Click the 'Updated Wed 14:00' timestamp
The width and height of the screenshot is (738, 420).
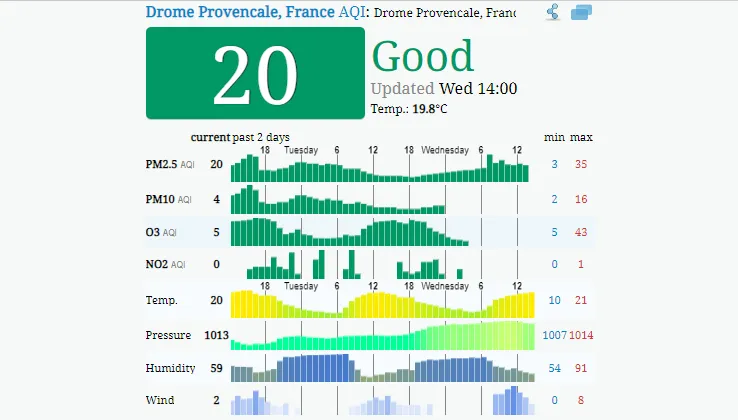[444, 88]
